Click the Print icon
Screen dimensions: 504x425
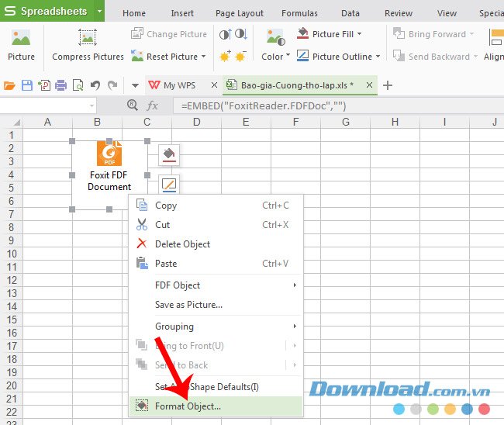60,85
